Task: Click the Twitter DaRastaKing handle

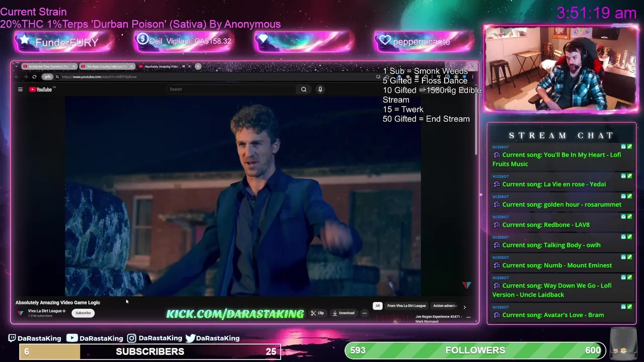Action: [x=212, y=338]
